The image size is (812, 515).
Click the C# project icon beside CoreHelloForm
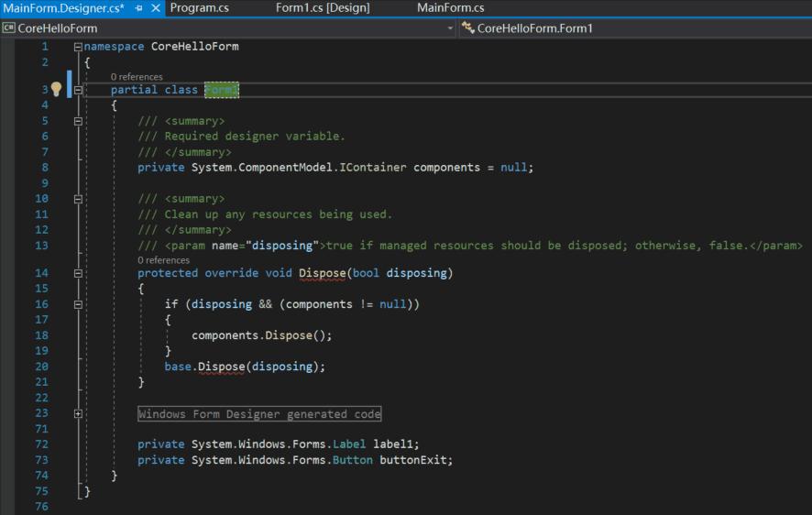point(9,28)
